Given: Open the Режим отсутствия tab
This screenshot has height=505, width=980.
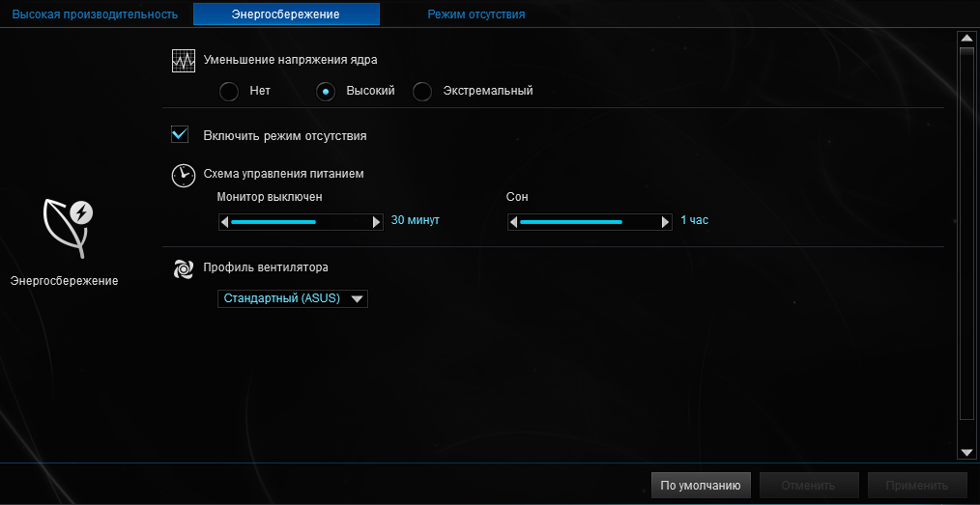Looking at the screenshot, I should click(476, 14).
